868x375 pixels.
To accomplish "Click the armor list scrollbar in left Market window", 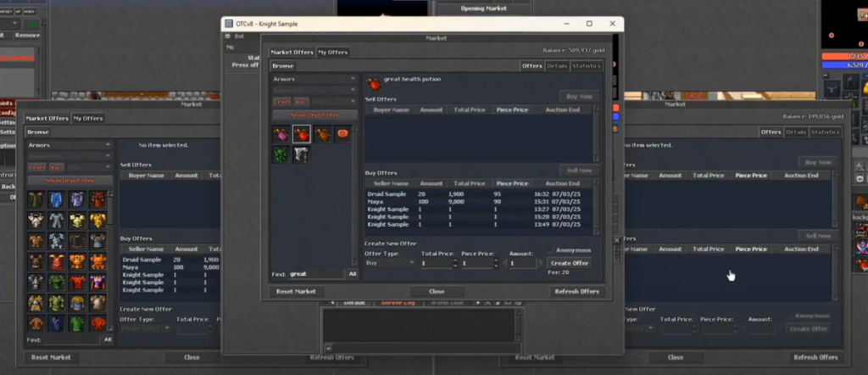I will tap(110, 261).
